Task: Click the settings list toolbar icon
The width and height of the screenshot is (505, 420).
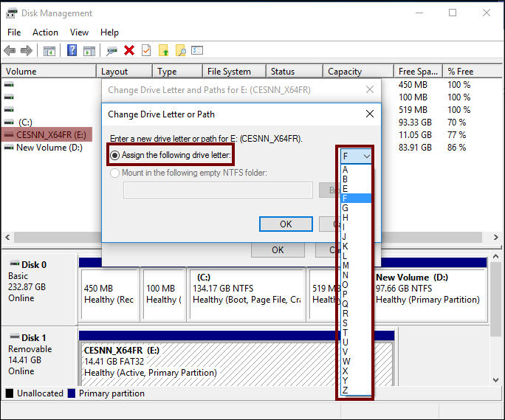Action: click(x=197, y=51)
